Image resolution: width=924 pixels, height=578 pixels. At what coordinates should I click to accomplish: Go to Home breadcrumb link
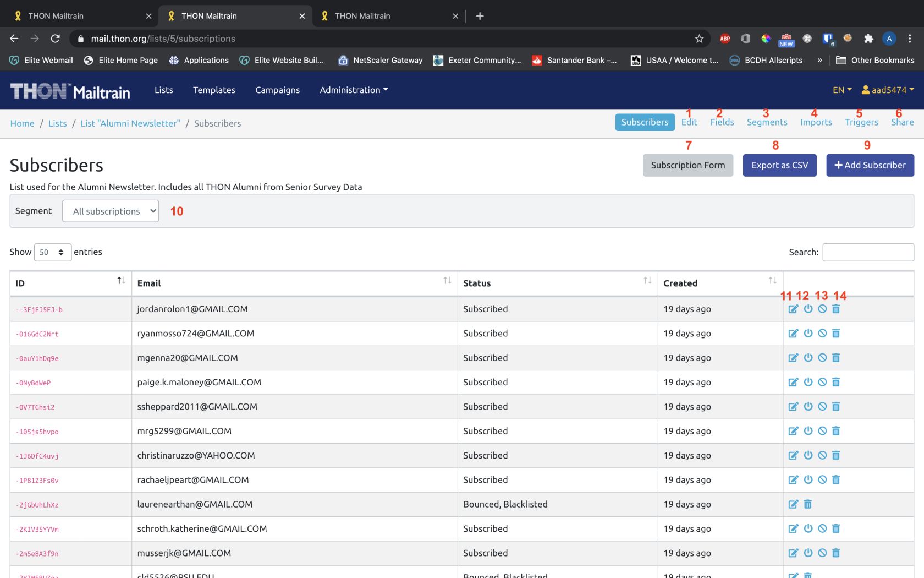(22, 123)
